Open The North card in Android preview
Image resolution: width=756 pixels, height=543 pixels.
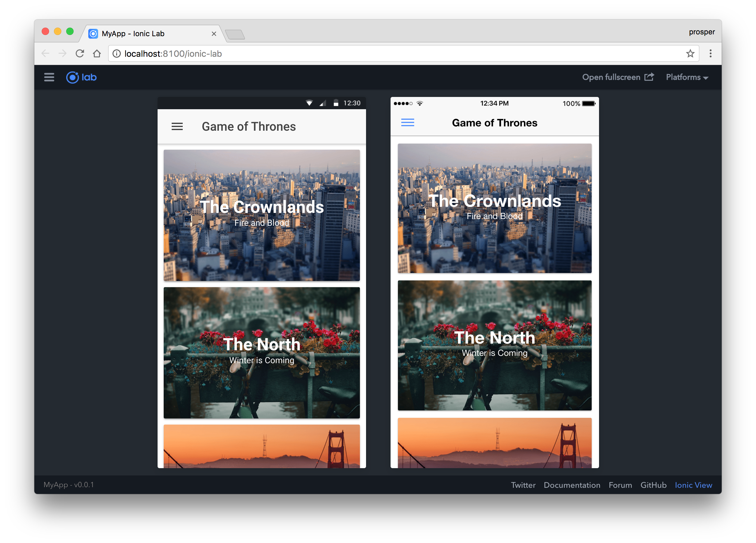262,352
